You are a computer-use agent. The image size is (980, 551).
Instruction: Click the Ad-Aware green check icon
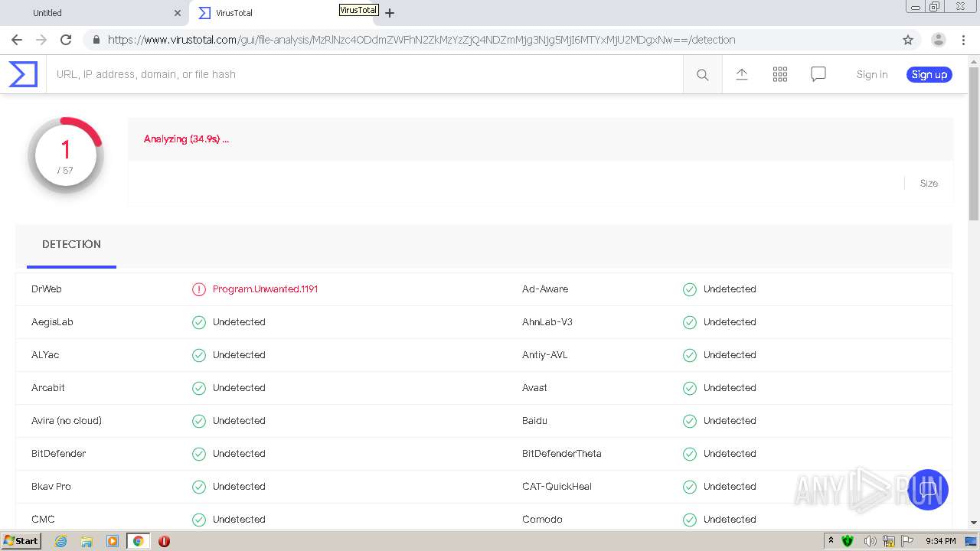pyautogui.click(x=690, y=289)
